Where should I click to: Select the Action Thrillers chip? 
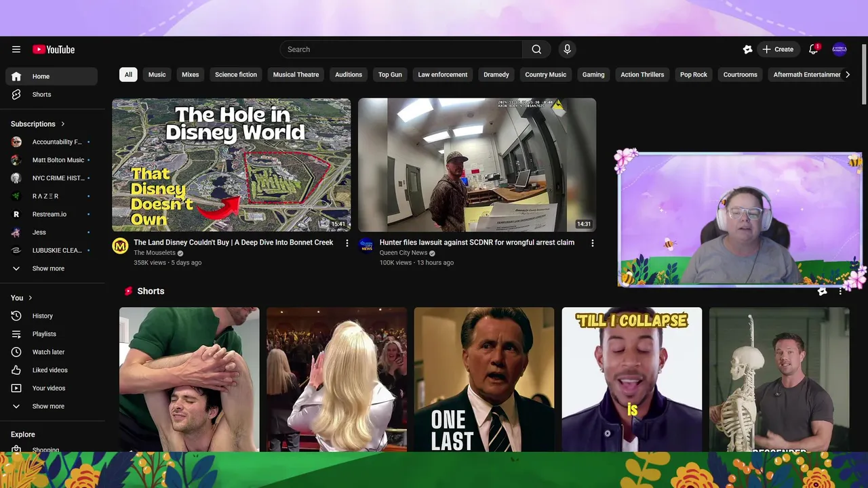tap(642, 75)
